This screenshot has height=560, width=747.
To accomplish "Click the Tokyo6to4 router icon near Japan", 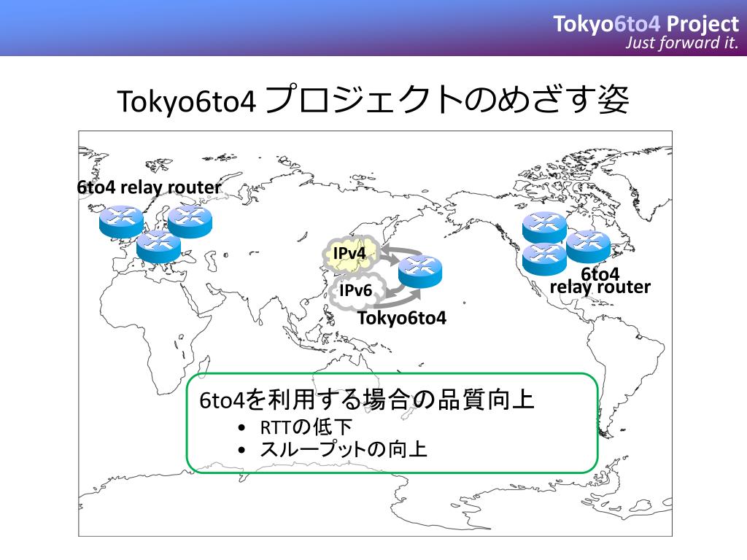I will pos(420,271).
